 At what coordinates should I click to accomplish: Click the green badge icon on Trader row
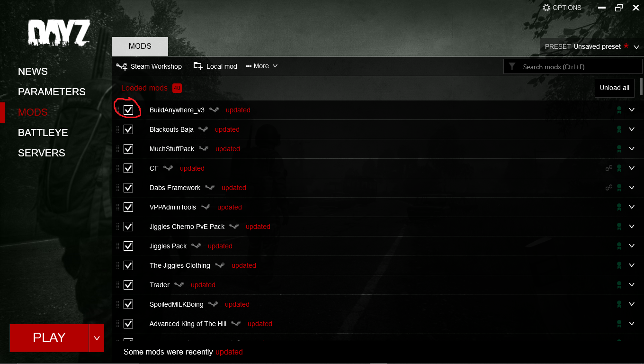point(619,285)
